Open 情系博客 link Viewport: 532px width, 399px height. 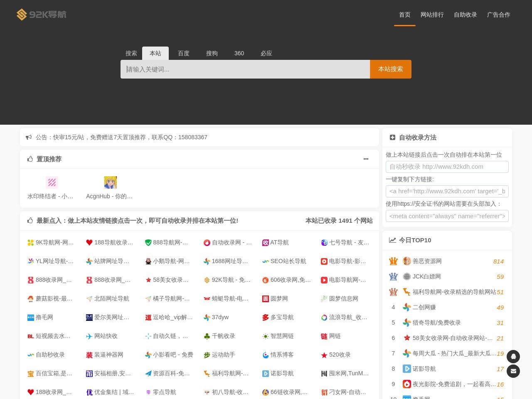pos(278,355)
